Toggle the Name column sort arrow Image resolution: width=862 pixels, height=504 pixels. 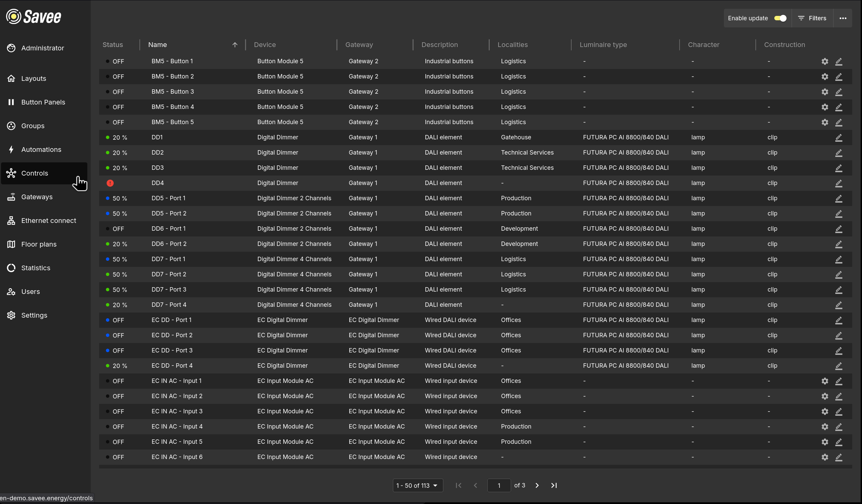pos(235,45)
